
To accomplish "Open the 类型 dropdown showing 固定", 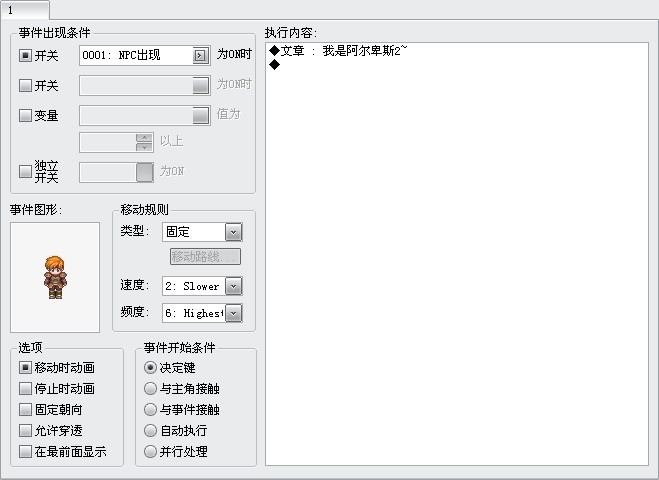I will pyautogui.click(x=234, y=232).
